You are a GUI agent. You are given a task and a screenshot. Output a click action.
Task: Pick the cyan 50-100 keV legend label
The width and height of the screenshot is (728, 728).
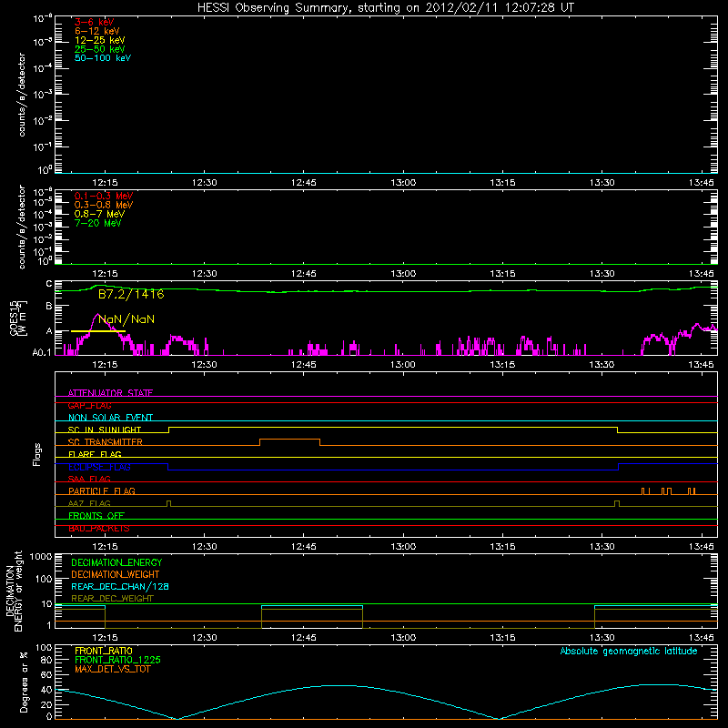coord(103,58)
